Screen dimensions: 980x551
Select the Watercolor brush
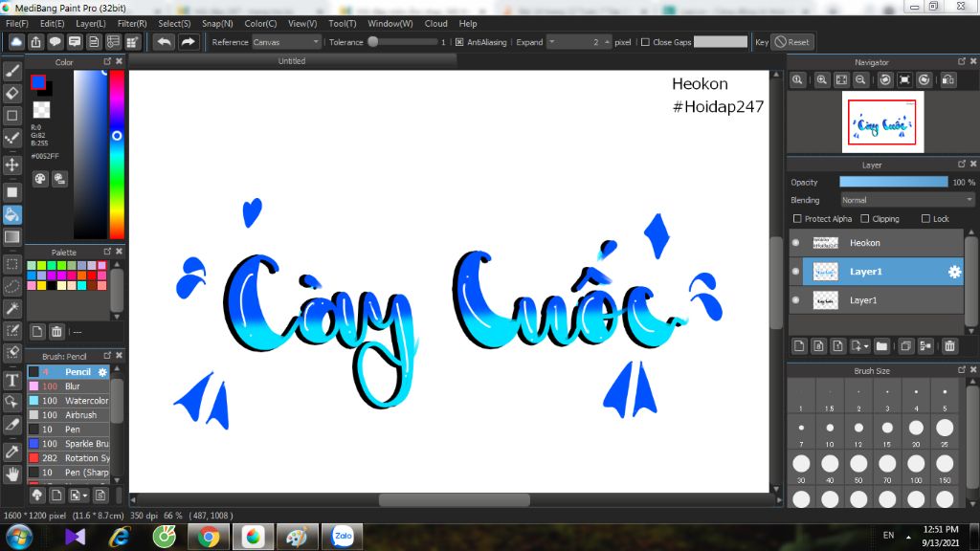(x=69, y=401)
